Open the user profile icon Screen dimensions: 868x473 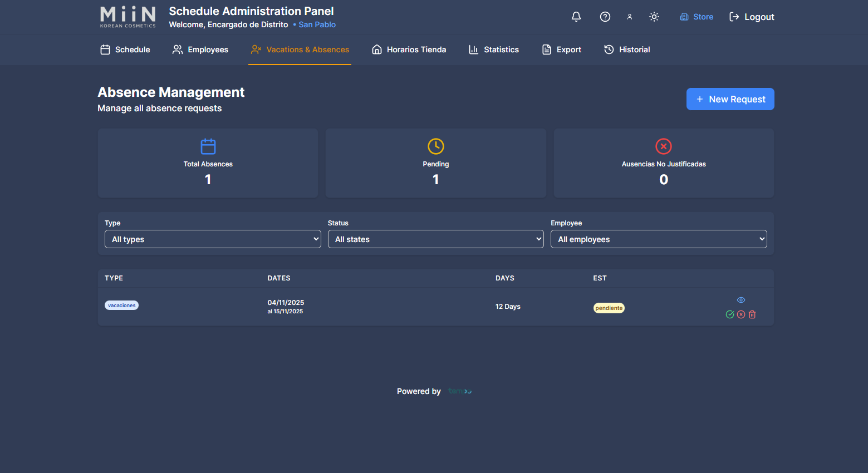pyautogui.click(x=629, y=17)
